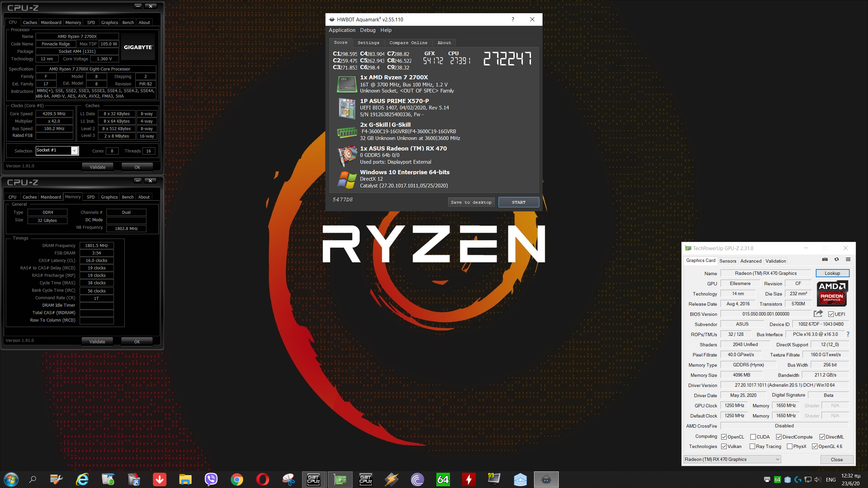This screenshot has width=868, height=488.
Task: Open Bench tab in the top CPU-Z window
Action: click(x=128, y=22)
